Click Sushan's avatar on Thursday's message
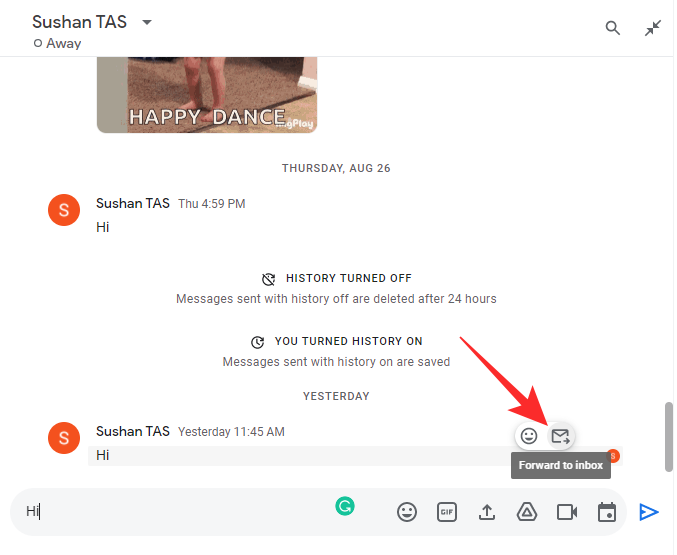Image resolution: width=677 pixels, height=555 pixels. (64, 210)
